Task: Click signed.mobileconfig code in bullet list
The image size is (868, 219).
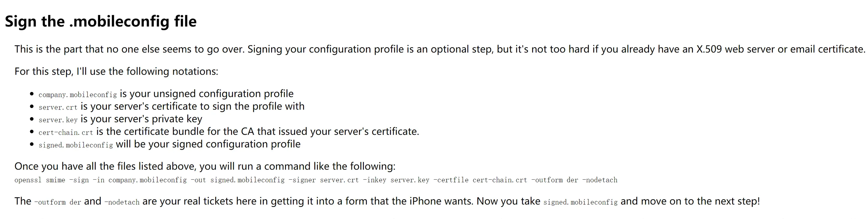Action: [75, 145]
